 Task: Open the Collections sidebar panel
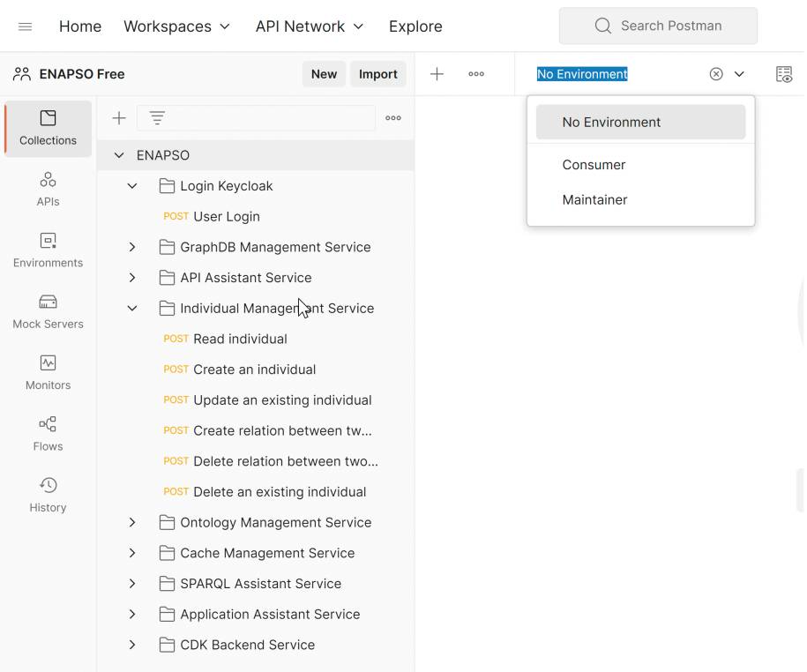48,128
